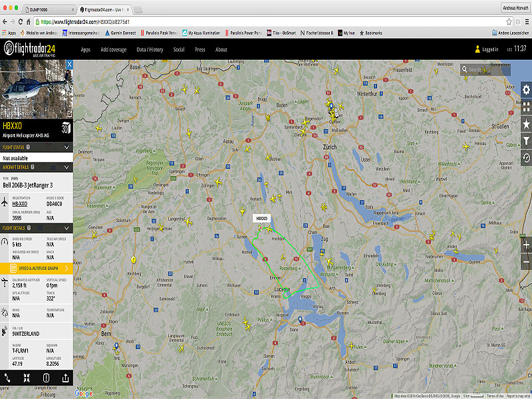The width and height of the screenshot is (532, 399).
Task: Go to the browser home page
Action: (x=28, y=22)
